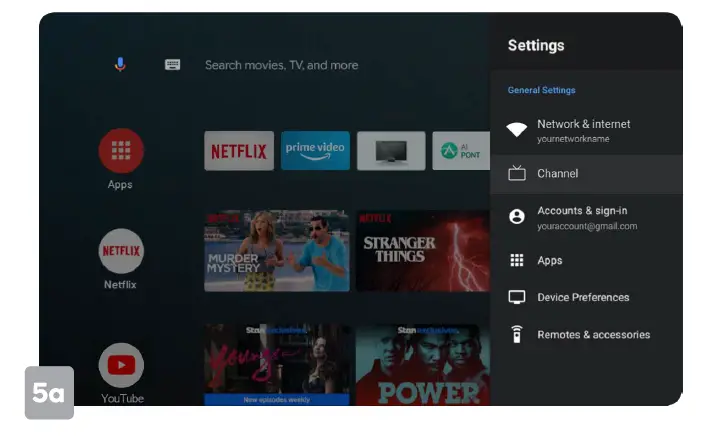Open the Apps settings entry
The width and height of the screenshot is (704, 438).
point(586,260)
